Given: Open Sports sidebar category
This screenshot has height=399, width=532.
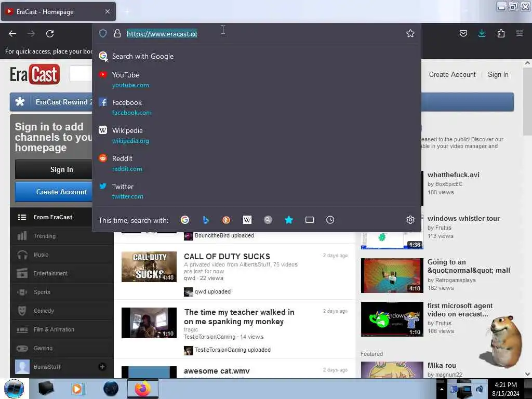Looking at the screenshot, I should (x=62, y=292).
